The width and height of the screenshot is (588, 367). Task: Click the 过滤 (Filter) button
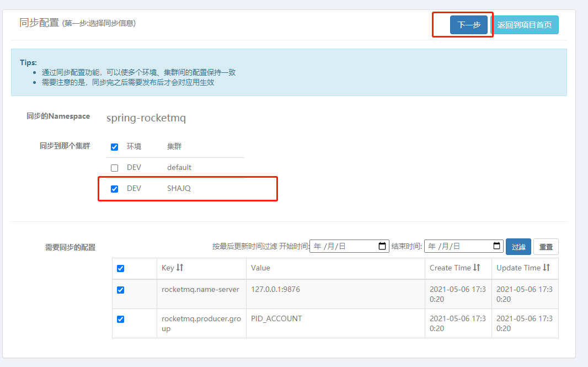tap(518, 247)
